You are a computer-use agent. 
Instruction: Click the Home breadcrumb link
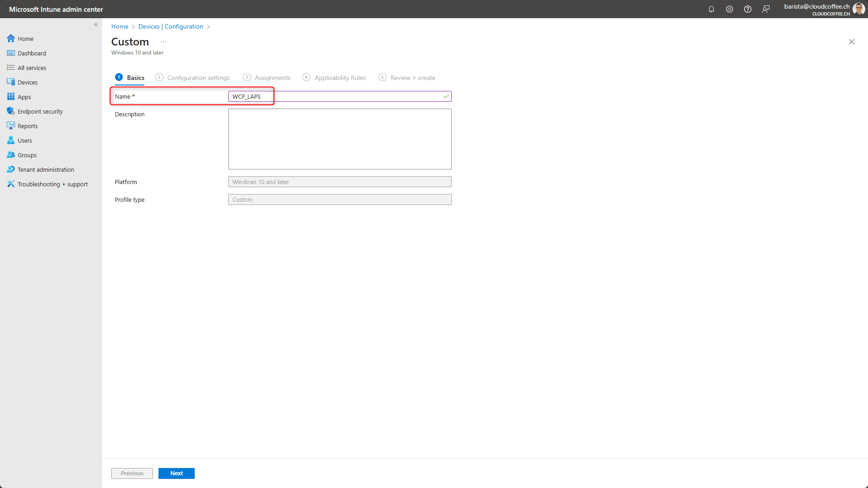tap(119, 26)
